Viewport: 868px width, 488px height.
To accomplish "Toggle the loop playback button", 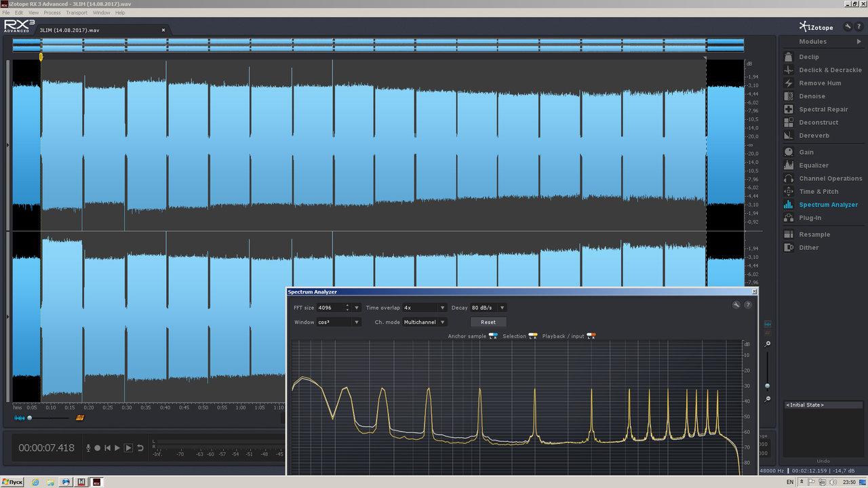I will [140, 448].
